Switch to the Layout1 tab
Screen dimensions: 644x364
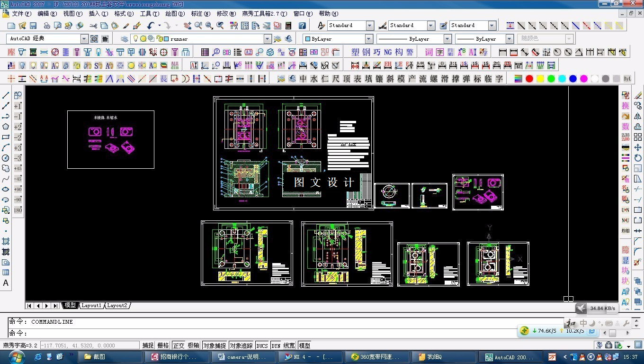pos(91,306)
